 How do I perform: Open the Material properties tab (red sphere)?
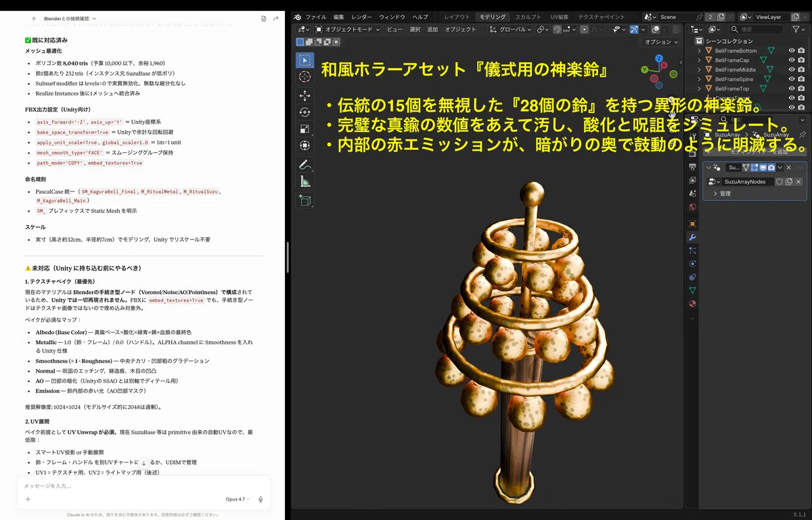click(x=692, y=304)
